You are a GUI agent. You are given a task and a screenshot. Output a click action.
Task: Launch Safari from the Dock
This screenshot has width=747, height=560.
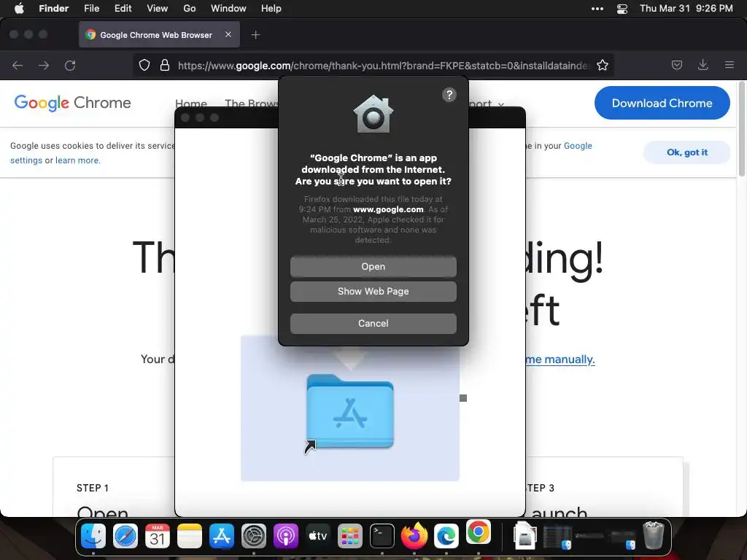pyautogui.click(x=125, y=536)
